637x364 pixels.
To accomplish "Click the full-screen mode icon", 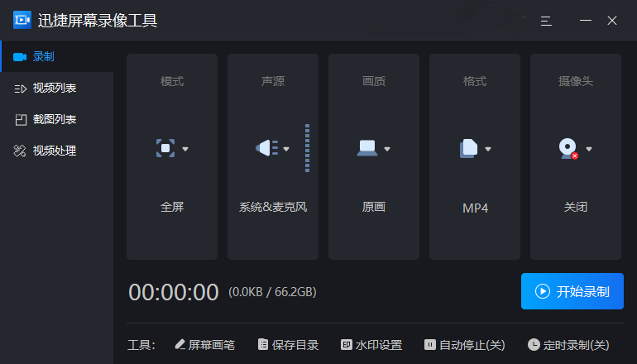I will click(165, 148).
